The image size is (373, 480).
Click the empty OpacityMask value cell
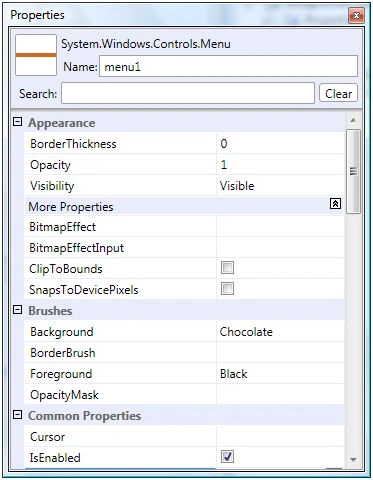click(x=280, y=395)
